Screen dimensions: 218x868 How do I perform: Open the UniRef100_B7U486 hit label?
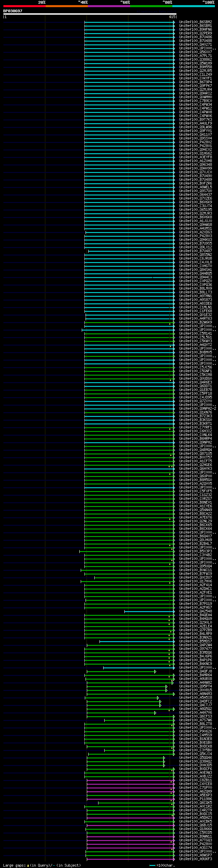(x=196, y=37)
